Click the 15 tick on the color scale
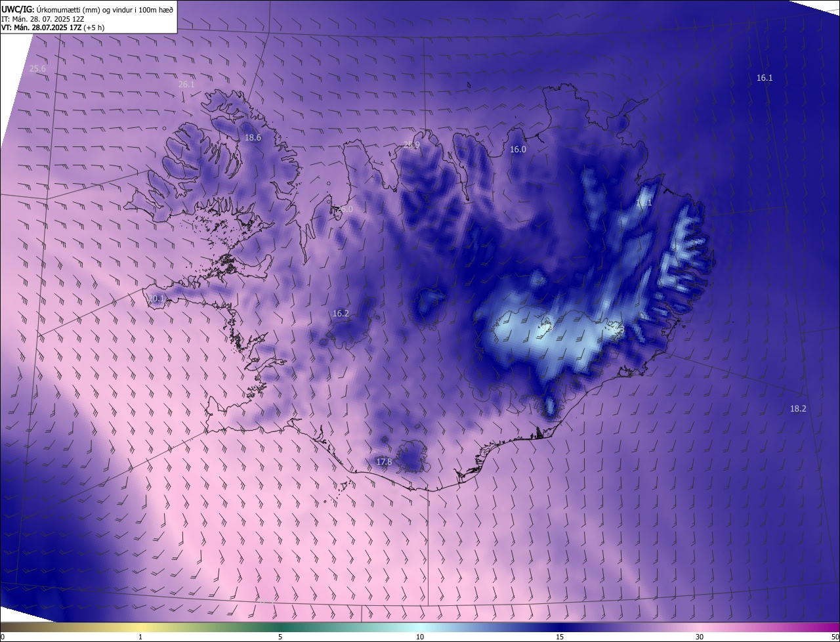The image size is (840, 642). (x=560, y=637)
